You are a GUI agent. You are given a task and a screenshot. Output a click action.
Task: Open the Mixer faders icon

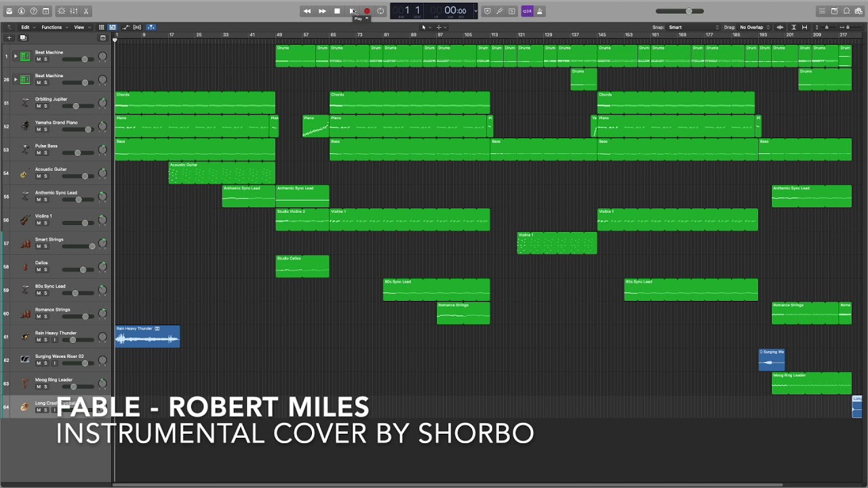click(74, 11)
